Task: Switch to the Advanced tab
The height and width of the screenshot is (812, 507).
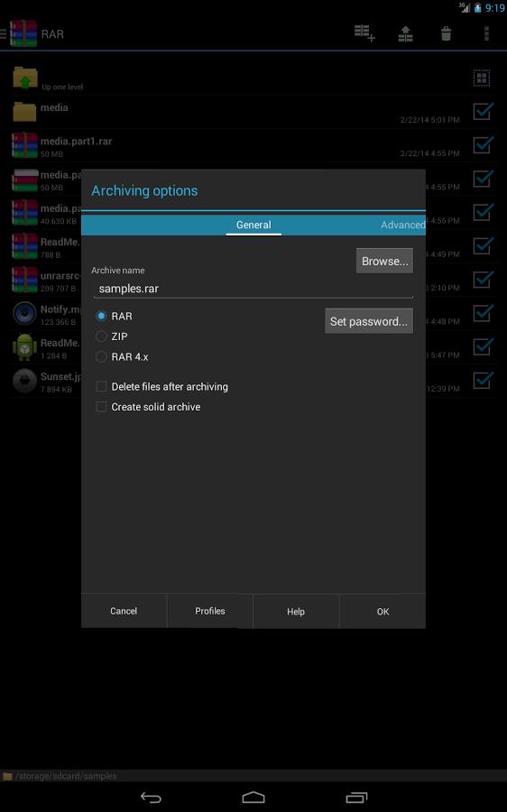Action: tap(402, 225)
